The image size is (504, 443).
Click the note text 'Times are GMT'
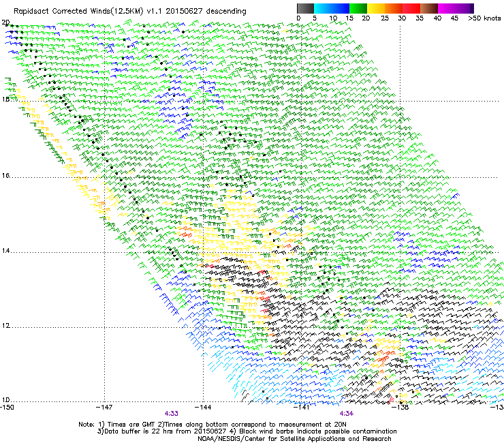click(131, 425)
